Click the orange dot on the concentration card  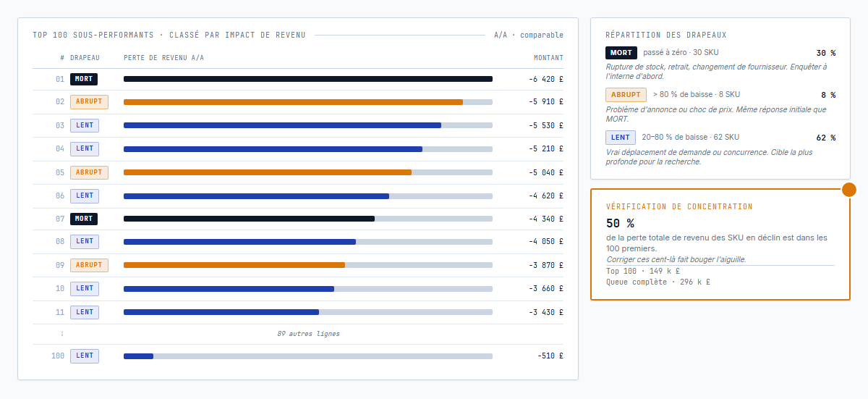click(849, 190)
